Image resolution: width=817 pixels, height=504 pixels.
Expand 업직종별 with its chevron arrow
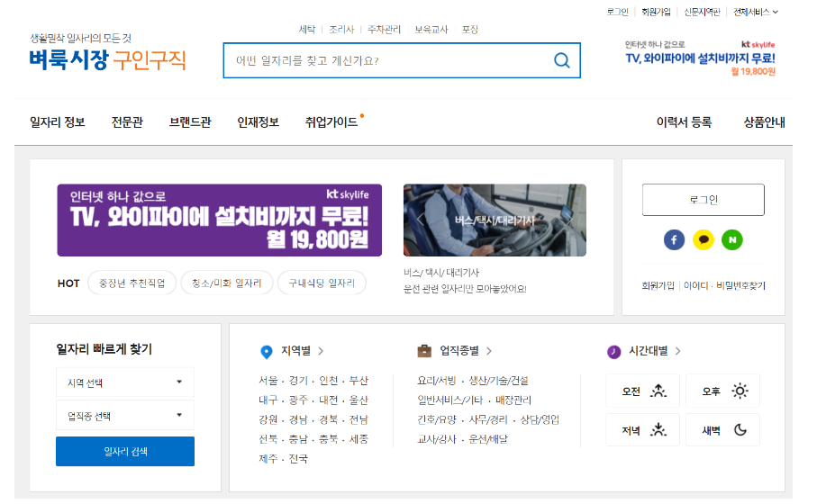489,351
